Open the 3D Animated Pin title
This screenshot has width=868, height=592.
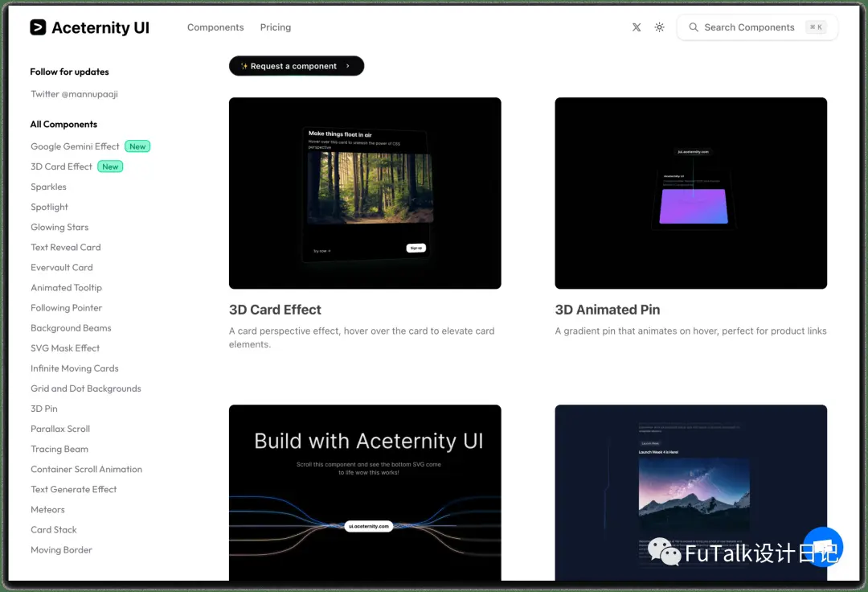point(608,310)
